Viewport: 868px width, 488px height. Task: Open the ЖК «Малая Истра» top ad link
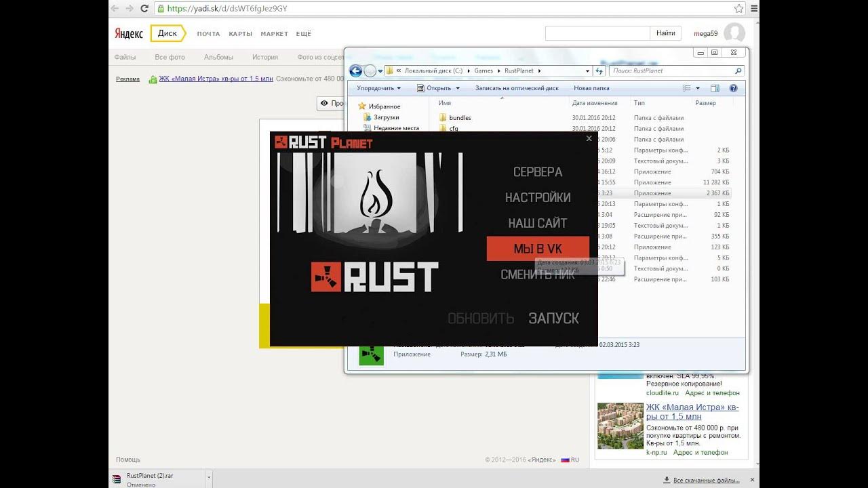(x=216, y=79)
